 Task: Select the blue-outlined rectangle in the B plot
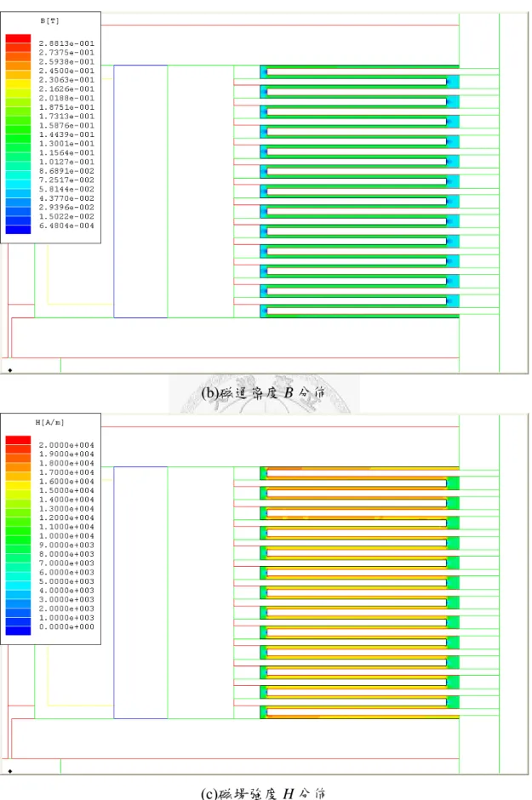140,191
